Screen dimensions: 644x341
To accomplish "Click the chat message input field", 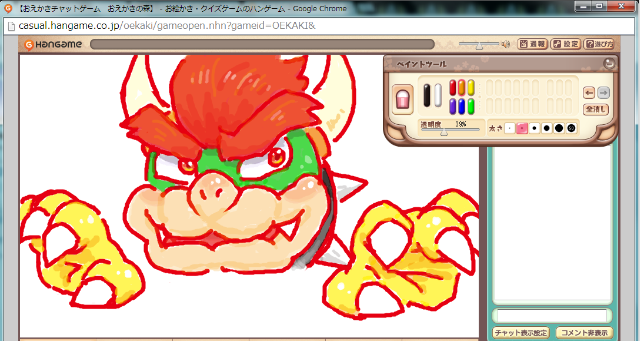I will point(552,316).
